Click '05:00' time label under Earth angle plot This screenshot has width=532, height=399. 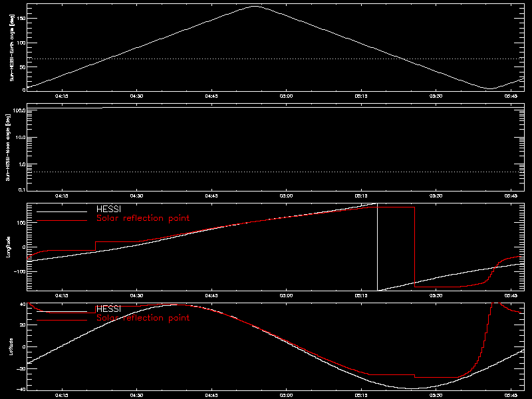point(287,96)
